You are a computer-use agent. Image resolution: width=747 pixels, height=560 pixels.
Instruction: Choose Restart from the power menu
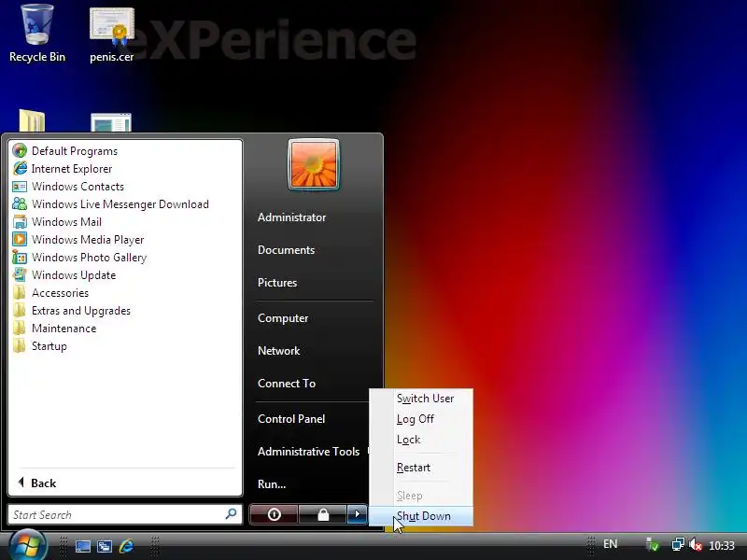click(x=422, y=468)
